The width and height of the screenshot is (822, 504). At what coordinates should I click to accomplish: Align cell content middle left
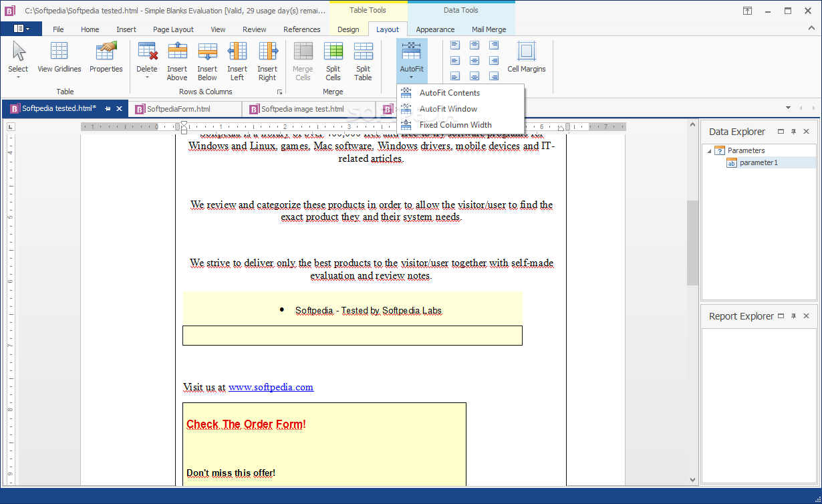pyautogui.click(x=455, y=61)
